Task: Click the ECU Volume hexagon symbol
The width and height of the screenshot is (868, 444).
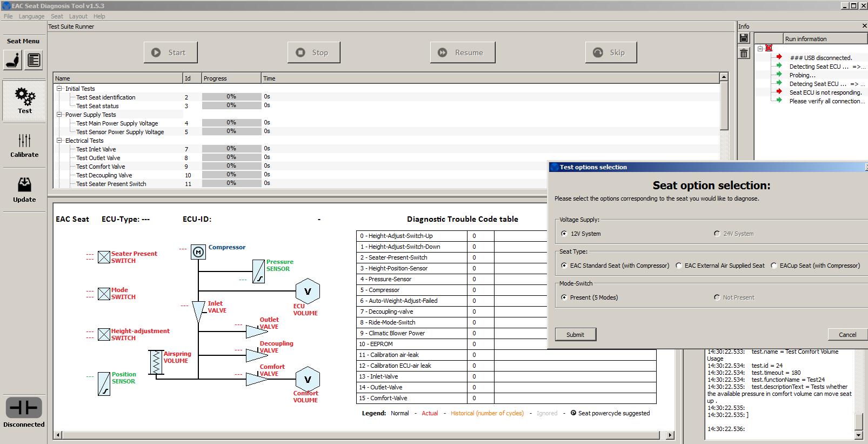Action: coord(308,291)
